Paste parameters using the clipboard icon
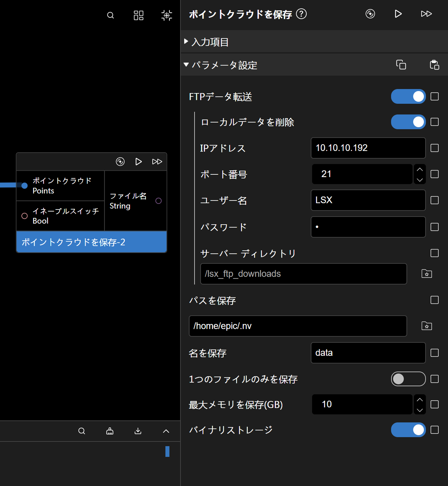This screenshot has width=448, height=486. pos(434,65)
